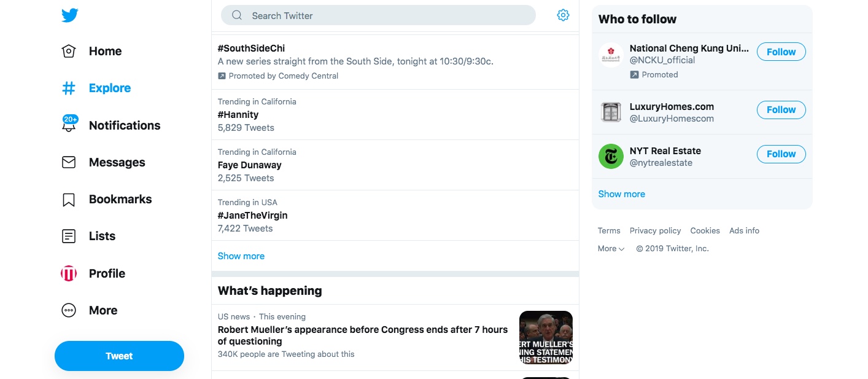Click the Search Twitter input field
This screenshot has width=868, height=379.
click(378, 15)
